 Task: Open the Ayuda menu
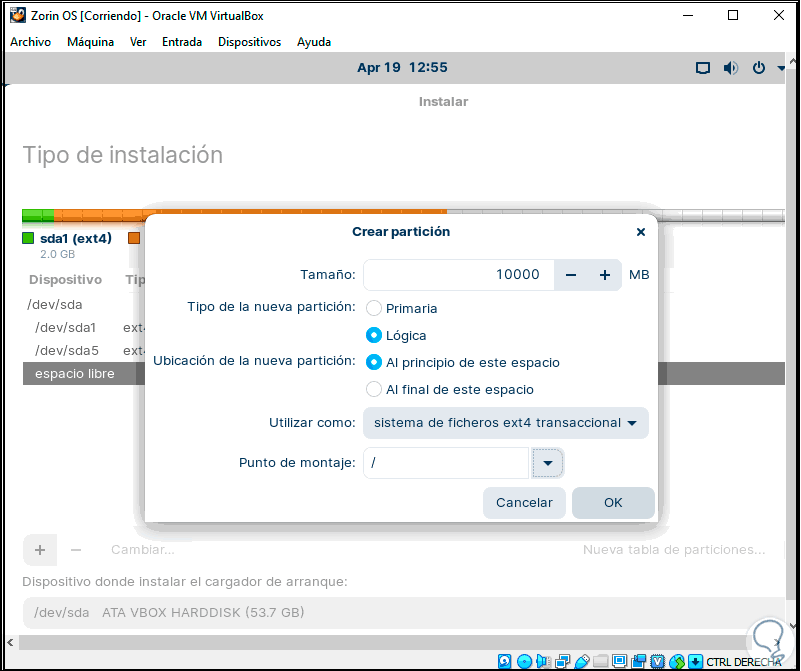[x=314, y=42]
